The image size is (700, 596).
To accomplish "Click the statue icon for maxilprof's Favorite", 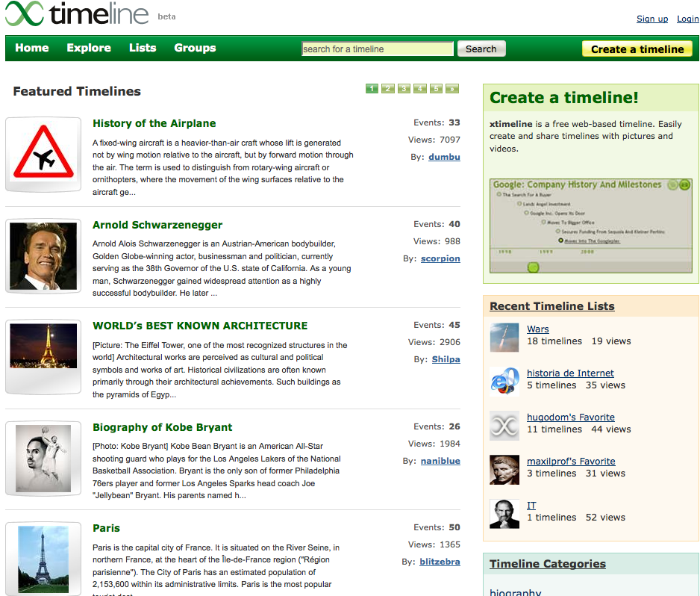I will 504,469.
